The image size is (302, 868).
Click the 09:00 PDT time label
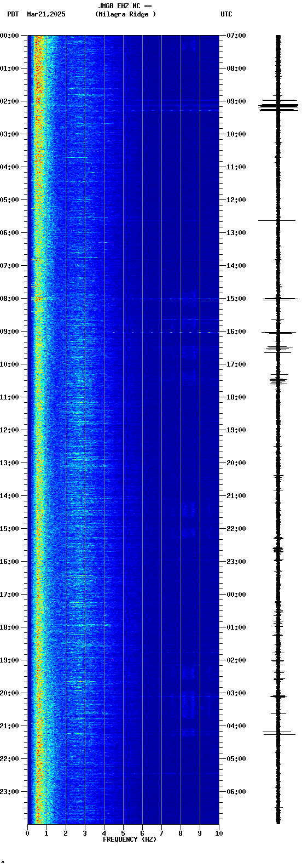[10, 332]
